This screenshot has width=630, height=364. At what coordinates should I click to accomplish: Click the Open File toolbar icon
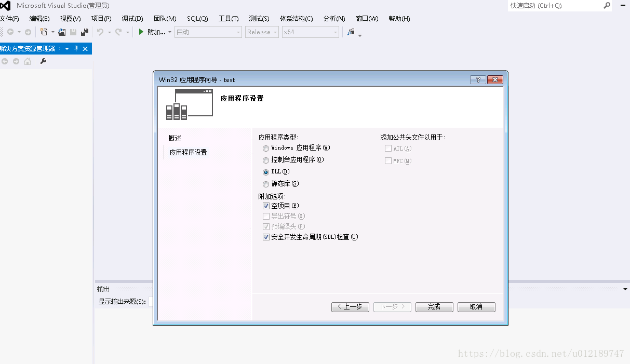click(x=62, y=32)
